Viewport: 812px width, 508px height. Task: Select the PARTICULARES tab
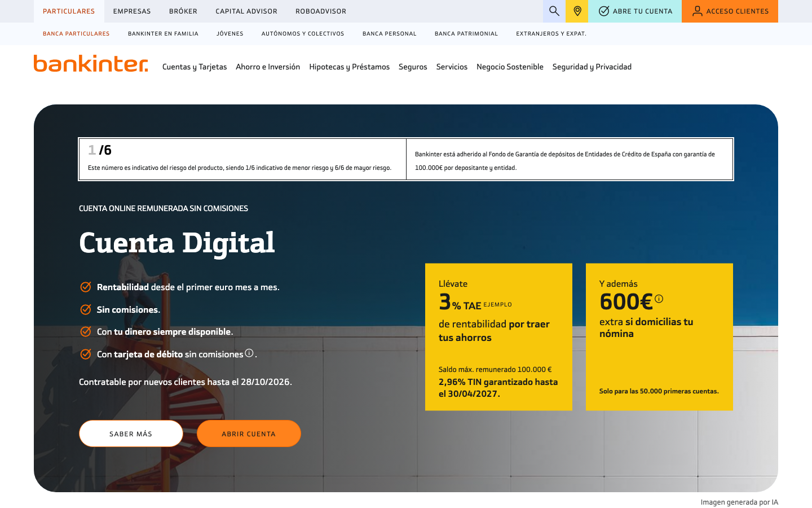coord(69,11)
